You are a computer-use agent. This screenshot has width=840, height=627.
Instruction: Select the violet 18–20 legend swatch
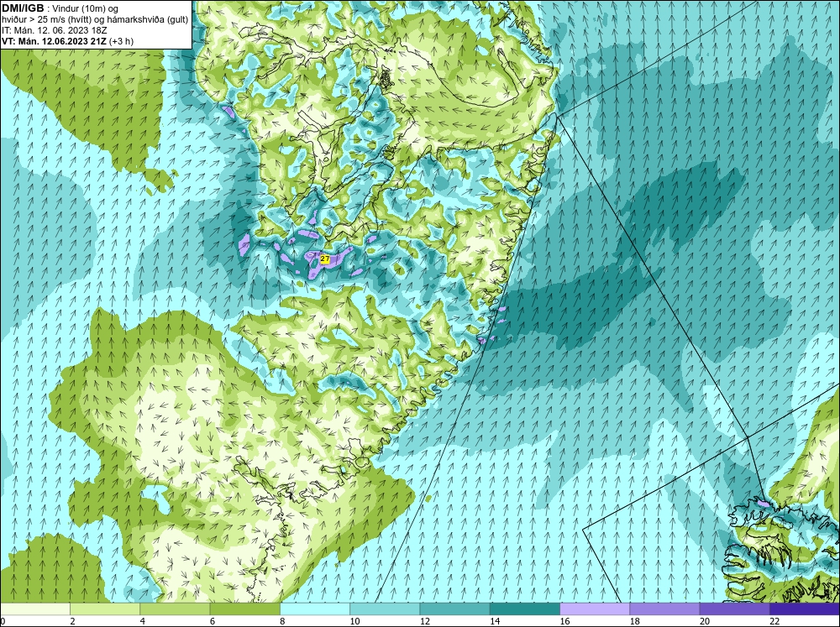[x=664, y=609]
